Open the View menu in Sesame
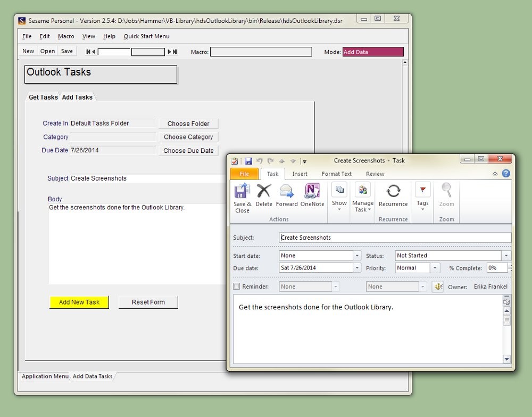Screen dimensions: 532x417 [x=88, y=36]
